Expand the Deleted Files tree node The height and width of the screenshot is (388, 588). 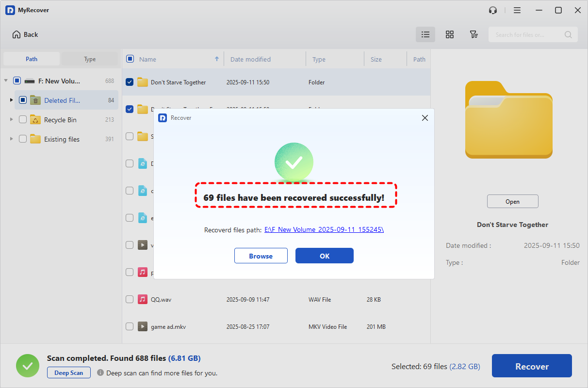tap(11, 100)
